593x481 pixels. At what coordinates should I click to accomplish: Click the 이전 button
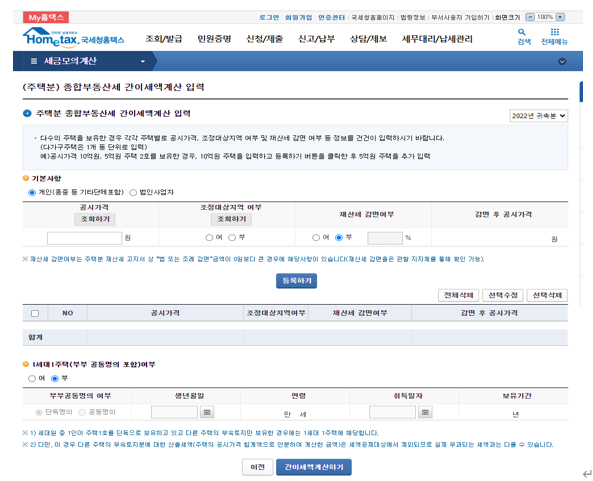(258, 467)
